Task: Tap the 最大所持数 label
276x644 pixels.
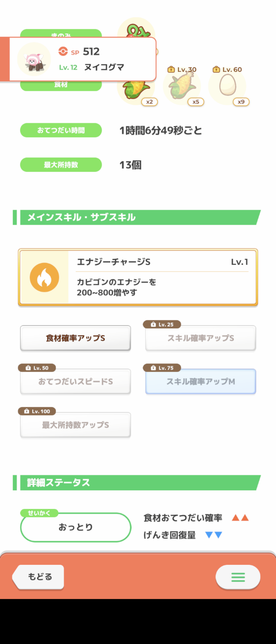Action: click(x=61, y=165)
